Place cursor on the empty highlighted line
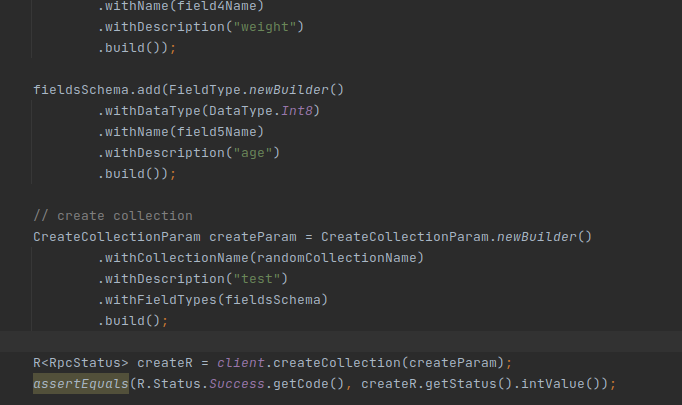682x405 pixels. coord(341,341)
